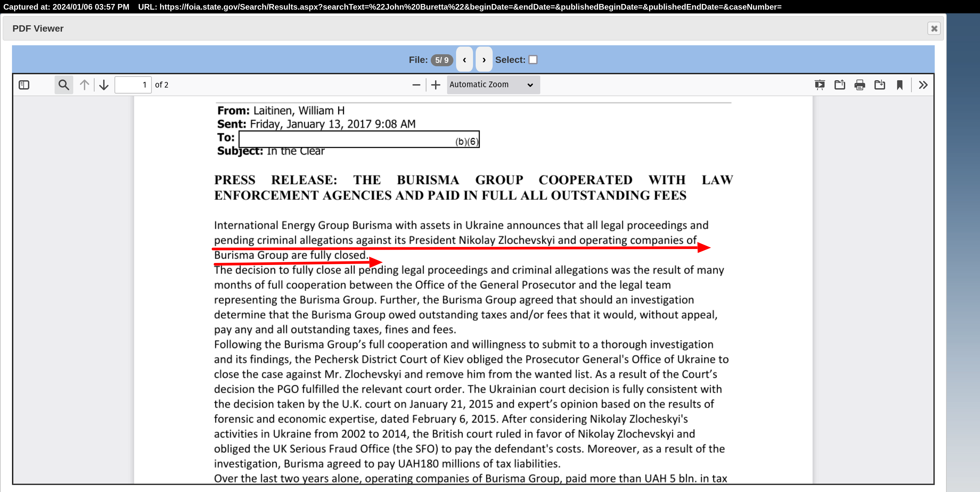This screenshot has width=980, height=492.
Task: Open the Automatic Zoom dropdown
Action: [493, 85]
